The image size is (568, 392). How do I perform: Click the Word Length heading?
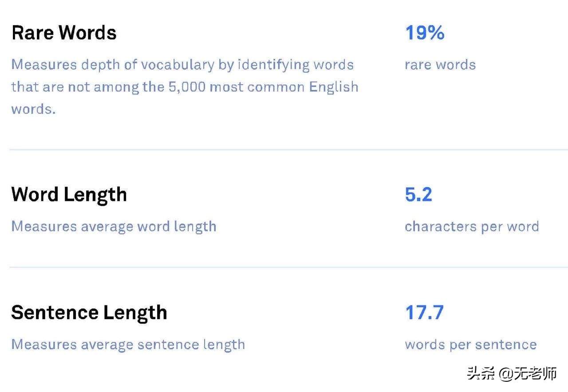pos(69,195)
